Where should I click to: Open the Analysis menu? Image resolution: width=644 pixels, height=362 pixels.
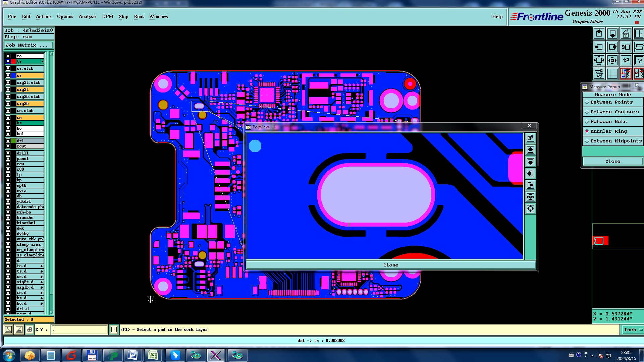pos(87,16)
